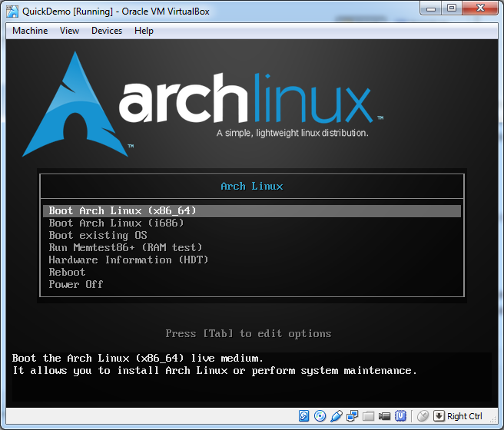Screen dimensions: 504x430
Task: Click the CPU virtualization status icon
Action: click(400, 416)
